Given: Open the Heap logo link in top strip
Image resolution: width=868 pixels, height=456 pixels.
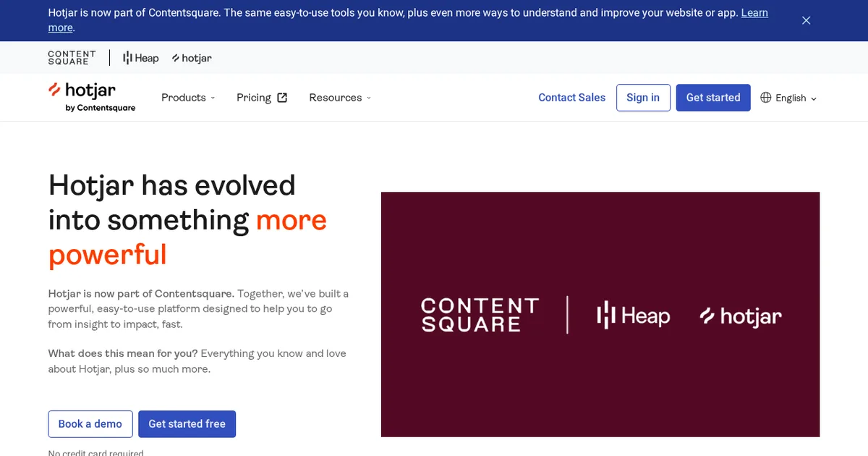Looking at the screenshot, I should tap(140, 58).
